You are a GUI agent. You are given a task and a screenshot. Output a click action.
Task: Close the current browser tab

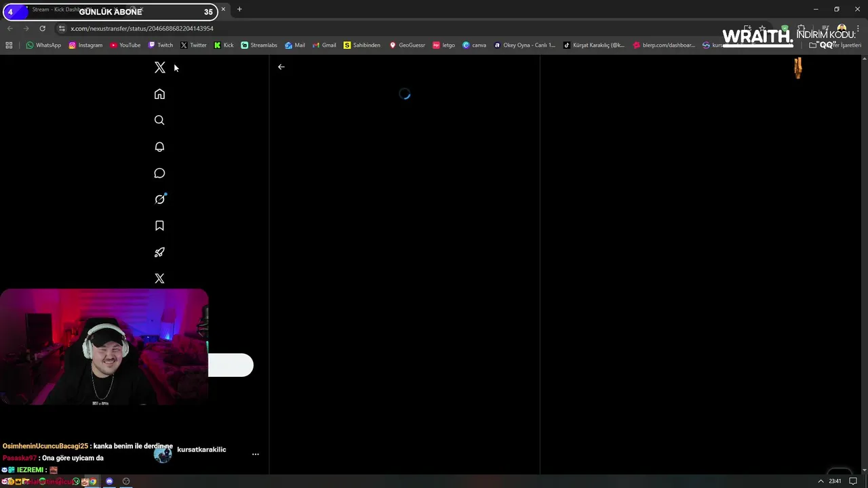point(223,9)
